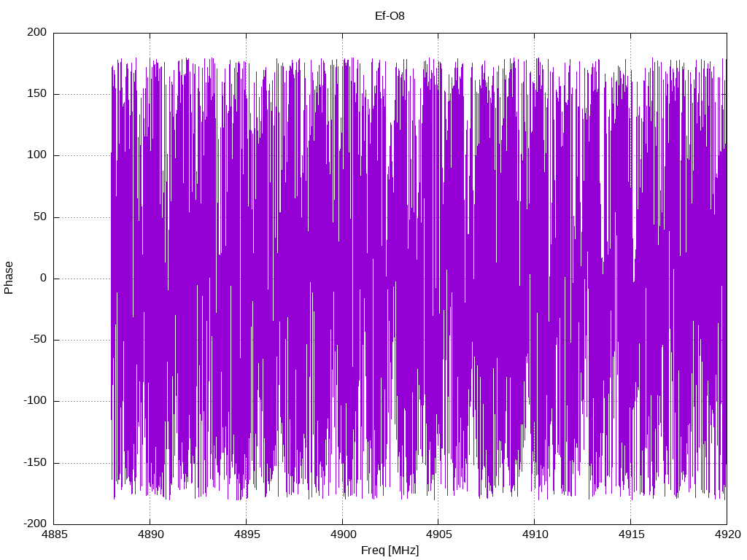Click the x-axis value 4905
This screenshot has width=747, height=560.
(x=438, y=534)
